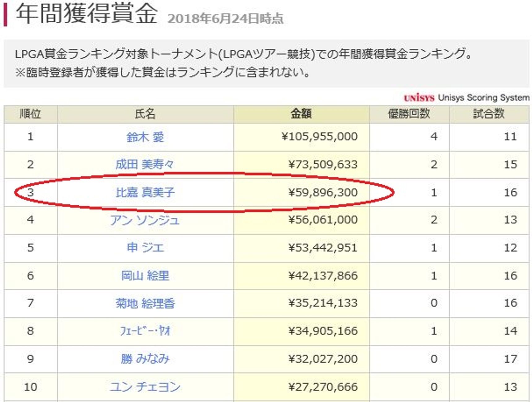The image size is (532, 402).
Task: Click the amount ¥105,955,000 cell
Action: [301, 137]
